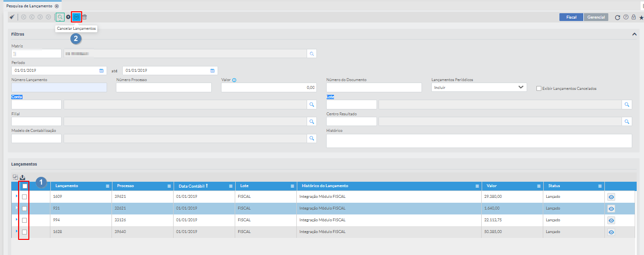Open help with the question mark icon
This screenshot has height=255, width=644.
pyautogui.click(x=626, y=17)
